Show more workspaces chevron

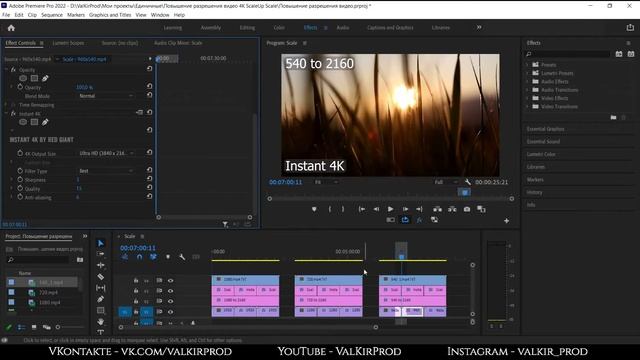[x=479, y=27]
